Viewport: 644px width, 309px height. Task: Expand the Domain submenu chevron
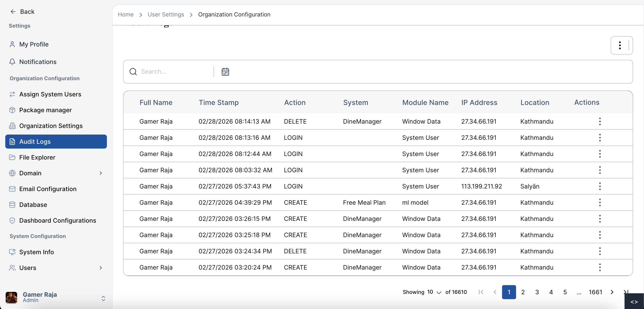(x=101, y=173)
